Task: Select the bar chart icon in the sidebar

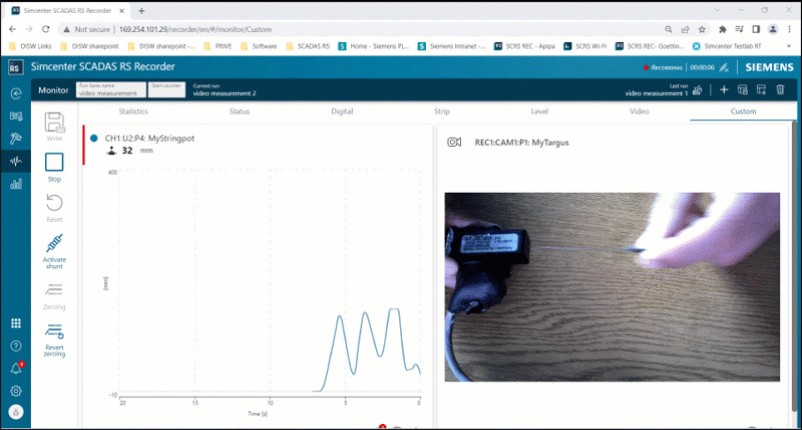Action: coord(16,184)
